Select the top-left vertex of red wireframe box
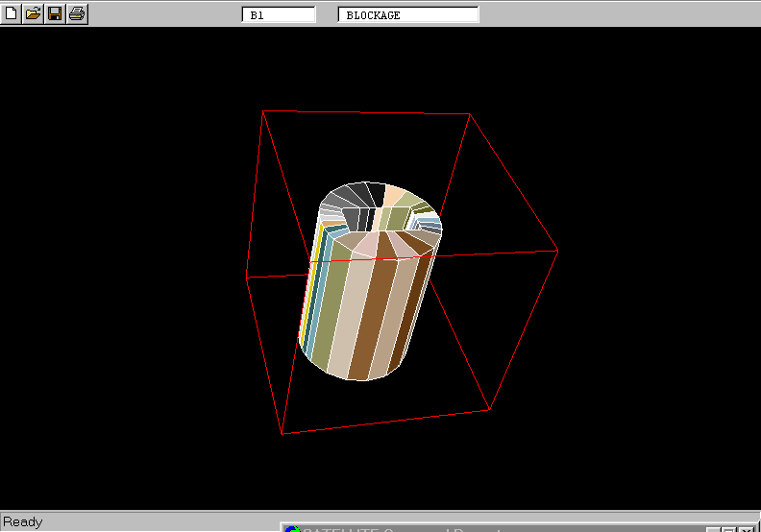Image resolution: width=761 pixels, height=532 pixels. (263, 111)
